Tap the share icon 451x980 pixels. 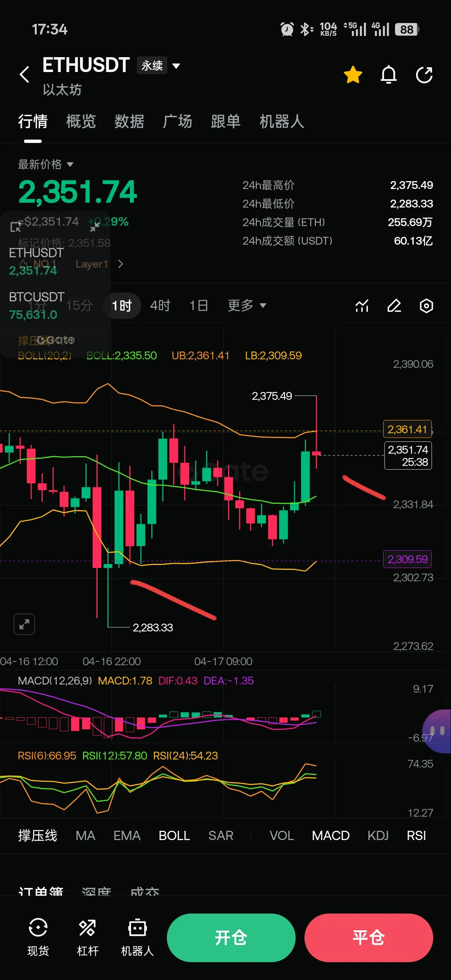pos(424,75)
